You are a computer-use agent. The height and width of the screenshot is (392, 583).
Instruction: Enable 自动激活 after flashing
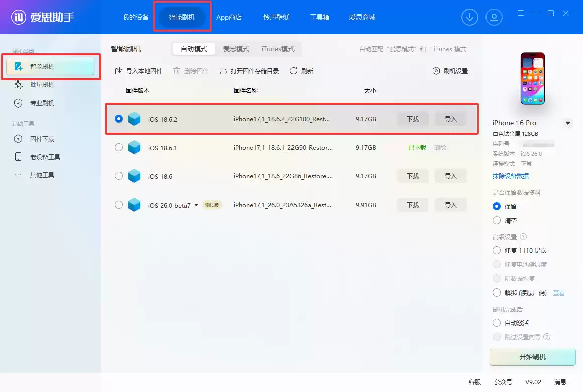click(x=497, y=323)
